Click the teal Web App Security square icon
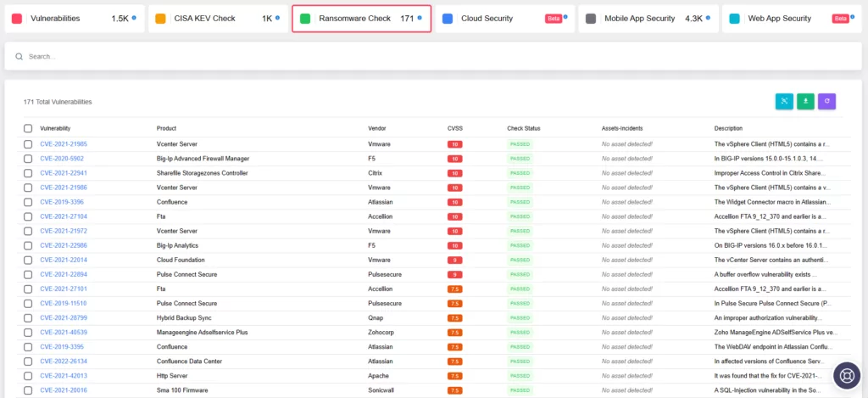 tap(735, 19)
